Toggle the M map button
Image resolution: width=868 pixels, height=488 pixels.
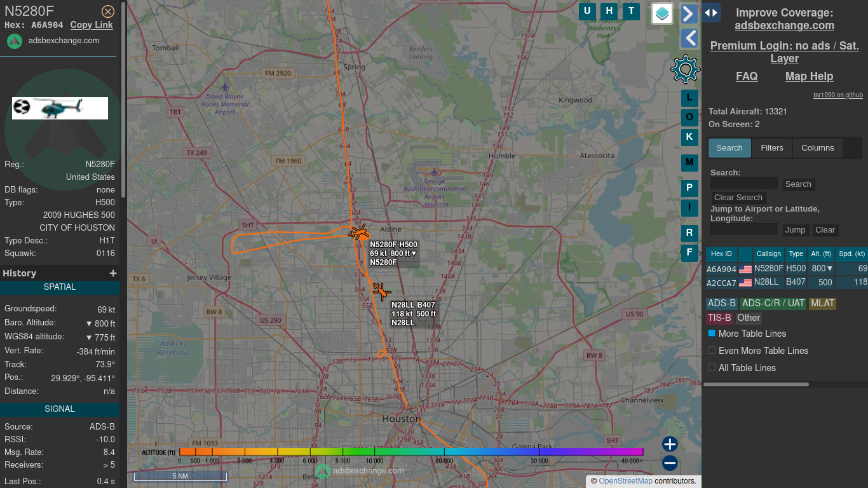(689, 163)
